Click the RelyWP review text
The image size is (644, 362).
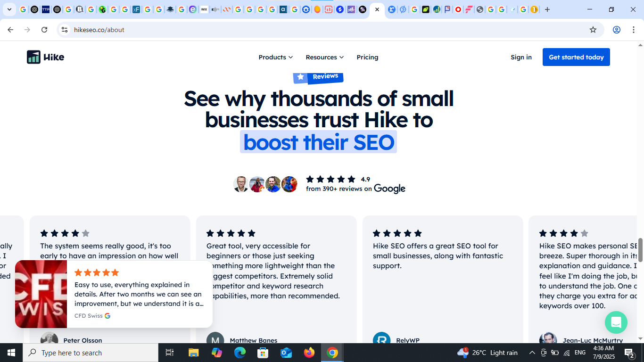click(x=438, y=256)
